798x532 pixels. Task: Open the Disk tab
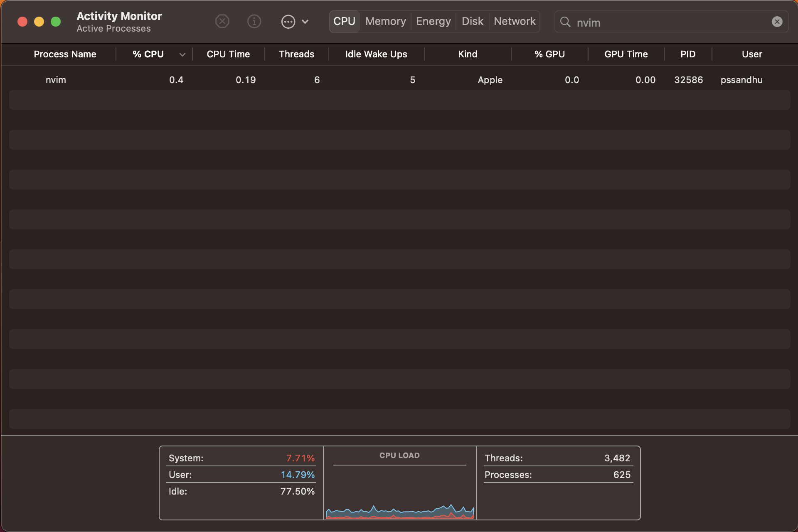(472, 21)
